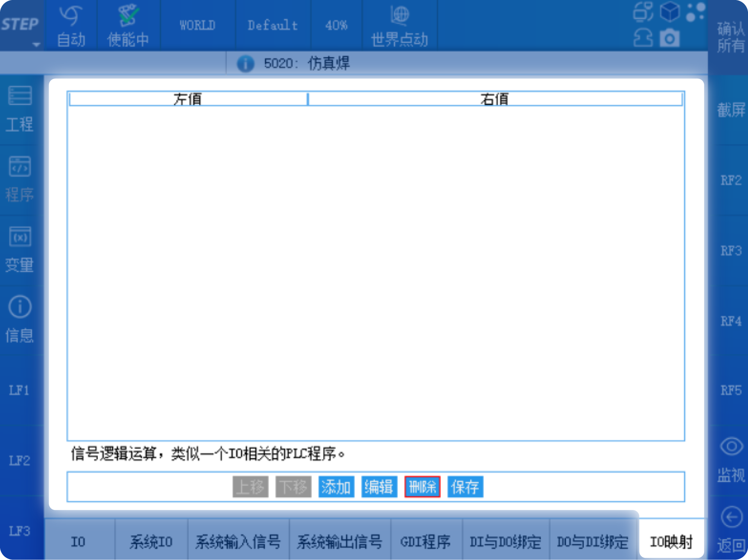
Task: Click the RF5 function key
Action: pos(730,390)
